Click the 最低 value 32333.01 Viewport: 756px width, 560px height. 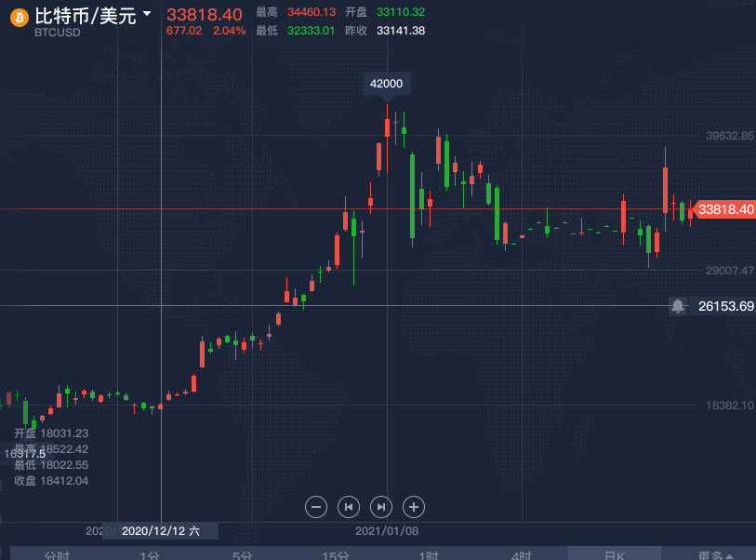click(x=311, y=31)
